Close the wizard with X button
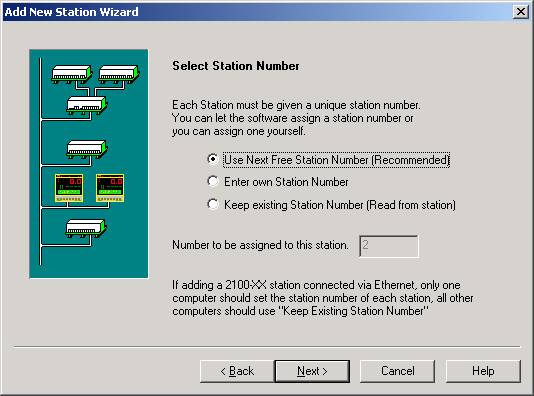 coord(521,12)
